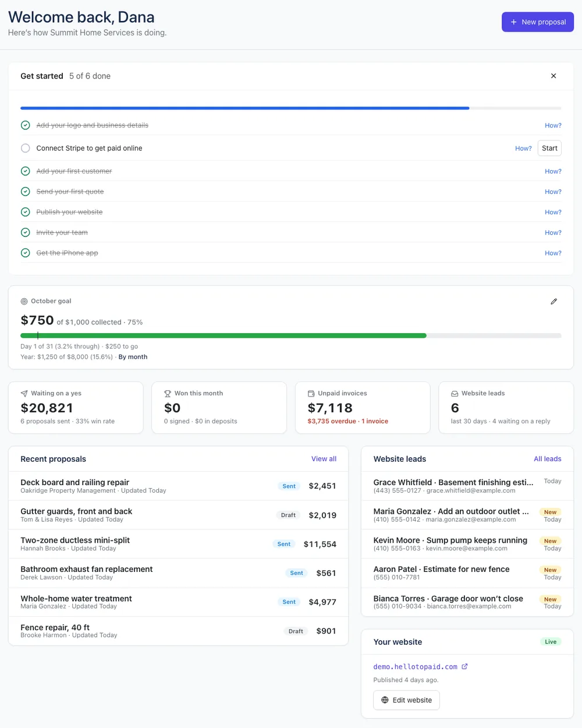Image resolution: width=582 pixels, height=728 pixels.
Task: Open Gutter guards, front and back proposal
Action: pos(178,515)
